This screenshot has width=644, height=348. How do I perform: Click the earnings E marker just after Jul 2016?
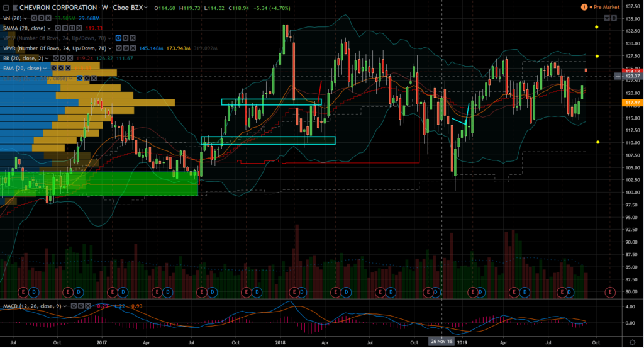click(23, 292)
